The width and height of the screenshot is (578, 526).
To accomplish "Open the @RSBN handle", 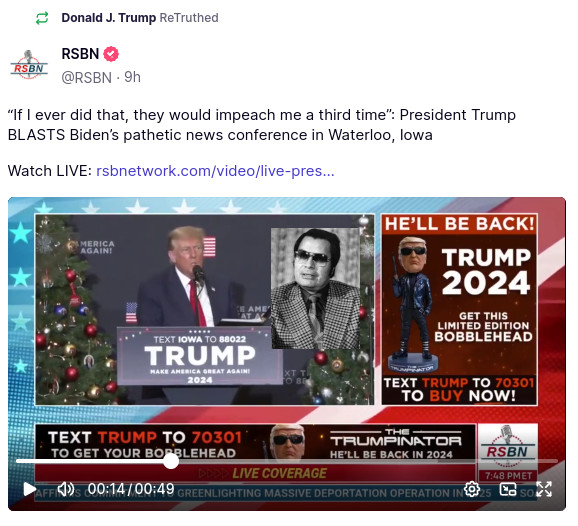I will [86, 77].
